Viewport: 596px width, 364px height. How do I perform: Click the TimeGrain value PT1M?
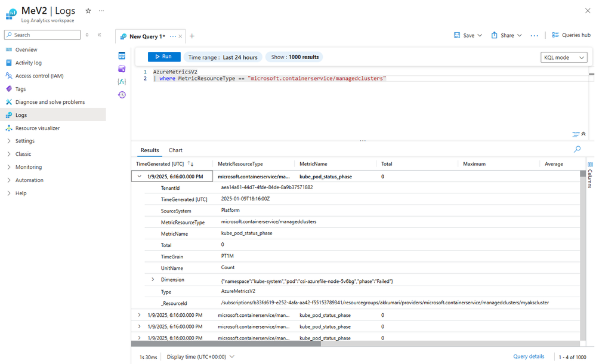(x=227, y=256)
